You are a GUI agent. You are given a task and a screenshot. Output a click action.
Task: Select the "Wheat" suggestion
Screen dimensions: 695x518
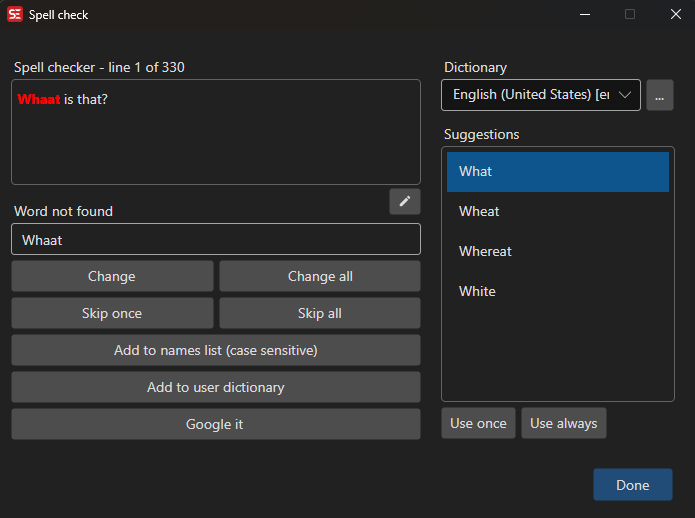558,211
